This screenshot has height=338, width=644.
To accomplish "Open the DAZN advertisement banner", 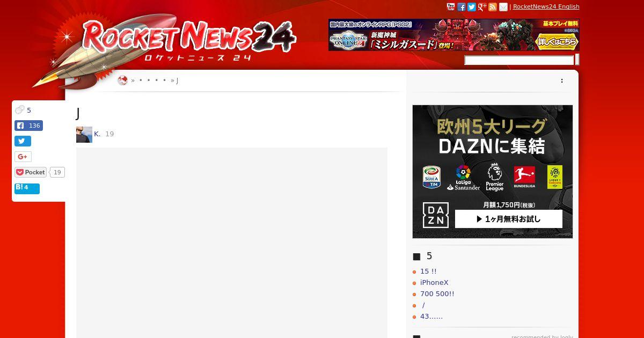I will [493, 172].
